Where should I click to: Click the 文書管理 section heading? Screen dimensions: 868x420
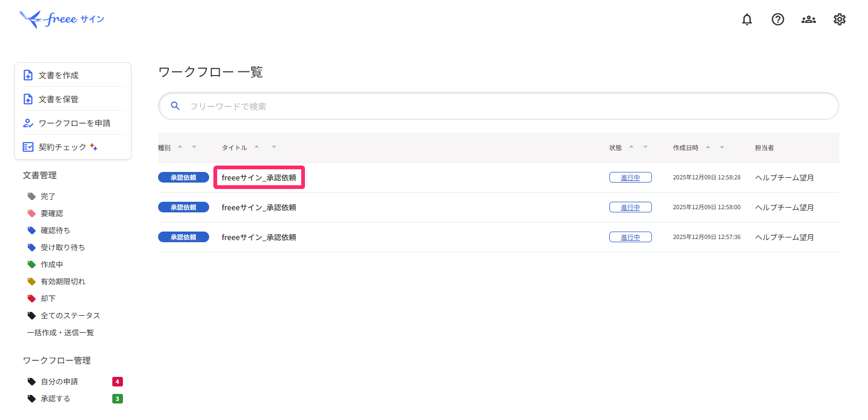pos(40,175)
